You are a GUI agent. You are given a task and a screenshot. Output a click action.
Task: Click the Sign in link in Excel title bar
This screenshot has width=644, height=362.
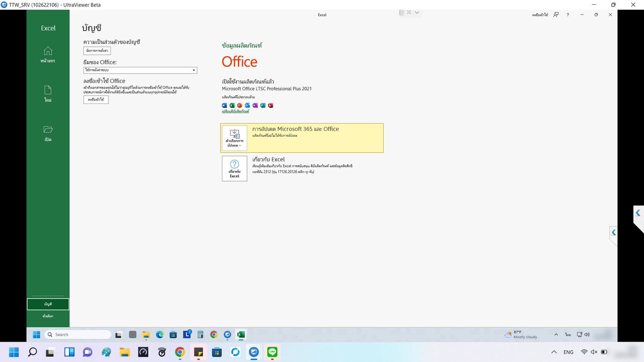[x=540, y=15]
